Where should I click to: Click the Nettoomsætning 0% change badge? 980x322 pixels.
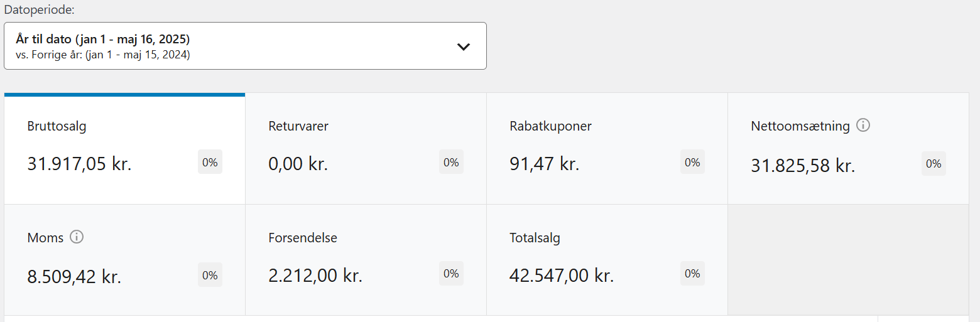[x=934, y=164]
